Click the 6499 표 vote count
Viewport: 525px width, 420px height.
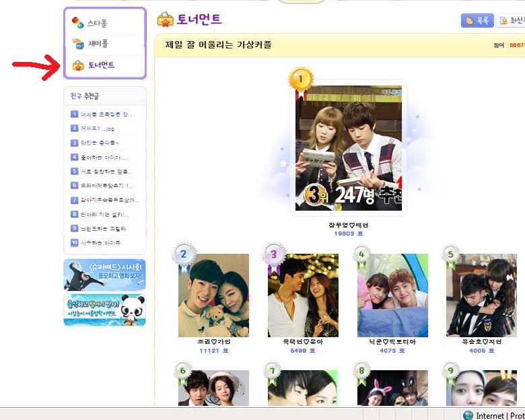coord(303,351)
